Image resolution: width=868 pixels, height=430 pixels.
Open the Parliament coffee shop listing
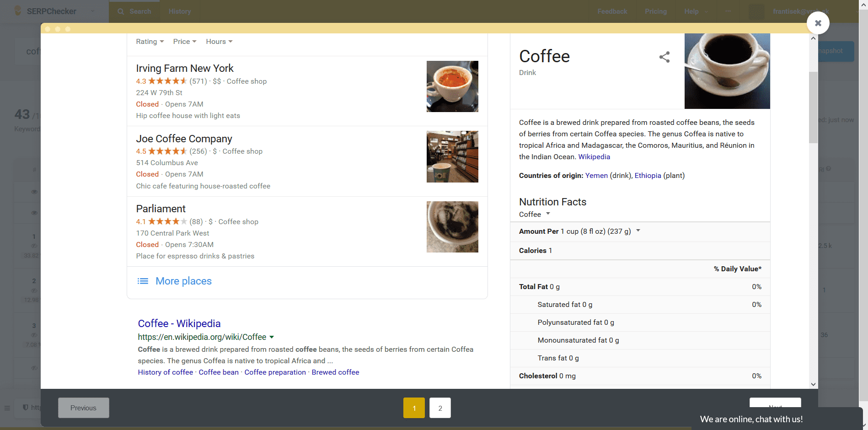tap(161, 209)
